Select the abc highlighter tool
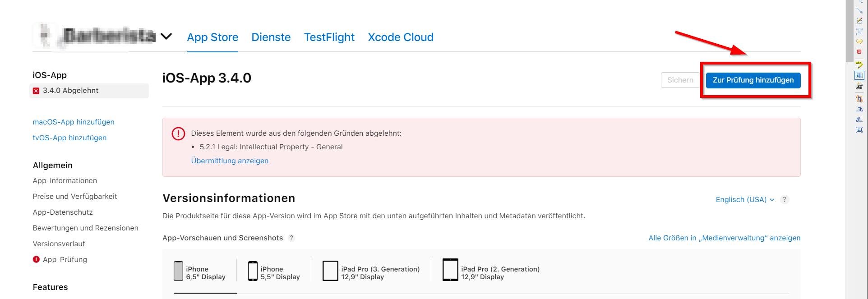The image size is (868, 299). [859, 64]
